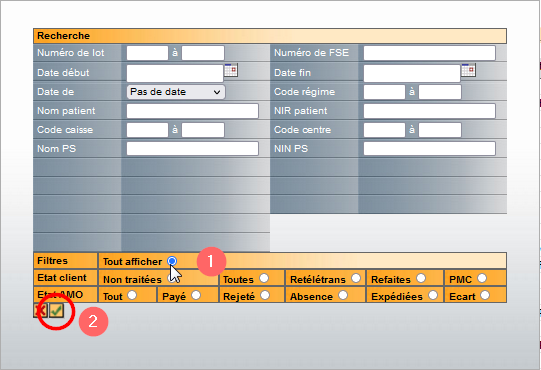The image size is (541, 370).
Task: Select the Rejeté filter radio button
Action: click(265, 295)
